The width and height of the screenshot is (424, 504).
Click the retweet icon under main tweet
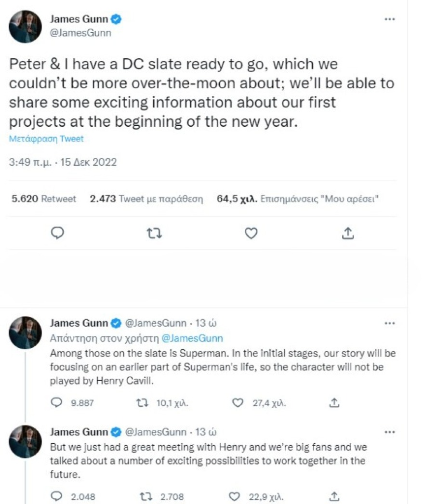pos(154,233)
